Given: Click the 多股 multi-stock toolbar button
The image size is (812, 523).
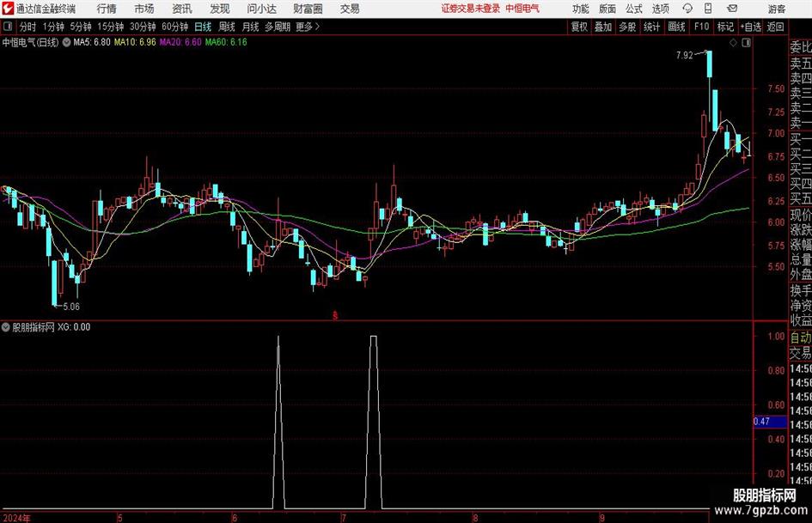Looking at the screenshot, I should [627, 27].
